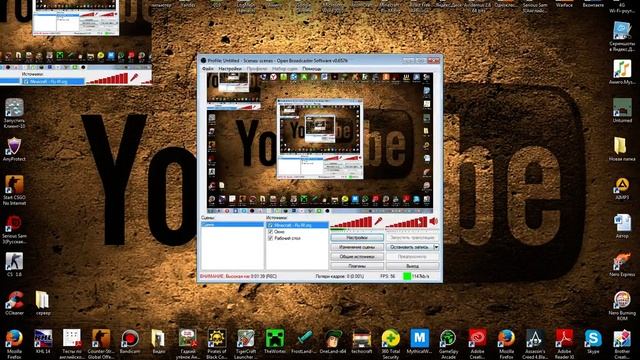This screenshot has height=360, width=640.
Task: Open the FrostLand sword shortcut
Action: click(x=304, y=342)
